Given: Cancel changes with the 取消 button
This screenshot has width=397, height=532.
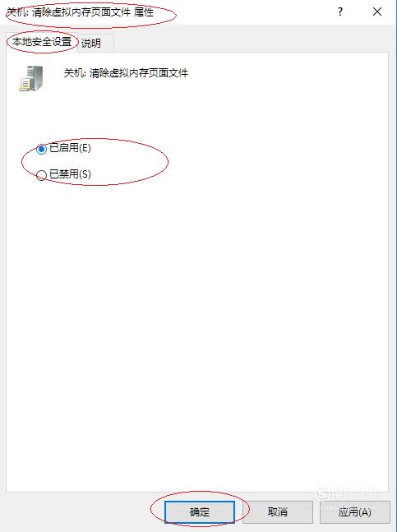Looking at the screenshot, I should pos(278,511).
